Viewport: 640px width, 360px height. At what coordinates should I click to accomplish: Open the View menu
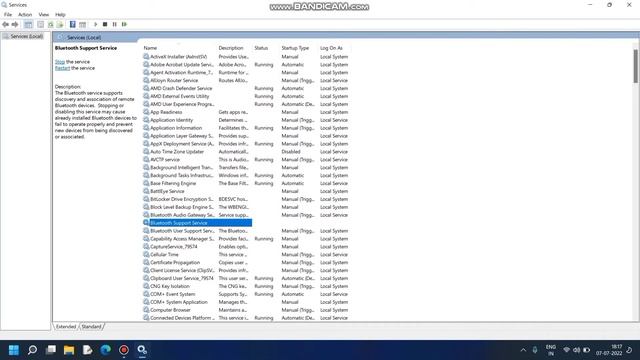pyautogui.click(x=44, y=15)
